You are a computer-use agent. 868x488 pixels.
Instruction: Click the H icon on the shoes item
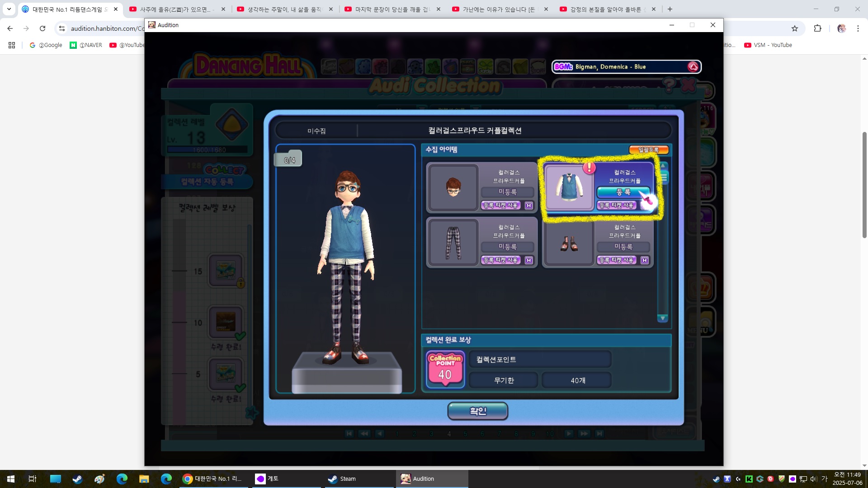coord(645,260)
